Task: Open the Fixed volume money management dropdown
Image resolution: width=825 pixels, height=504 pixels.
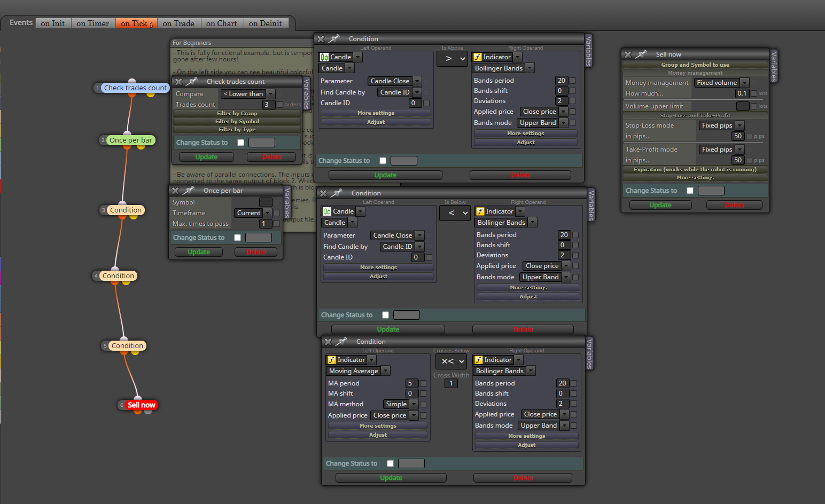Action: pyautogui.click(x=721, y=83)
